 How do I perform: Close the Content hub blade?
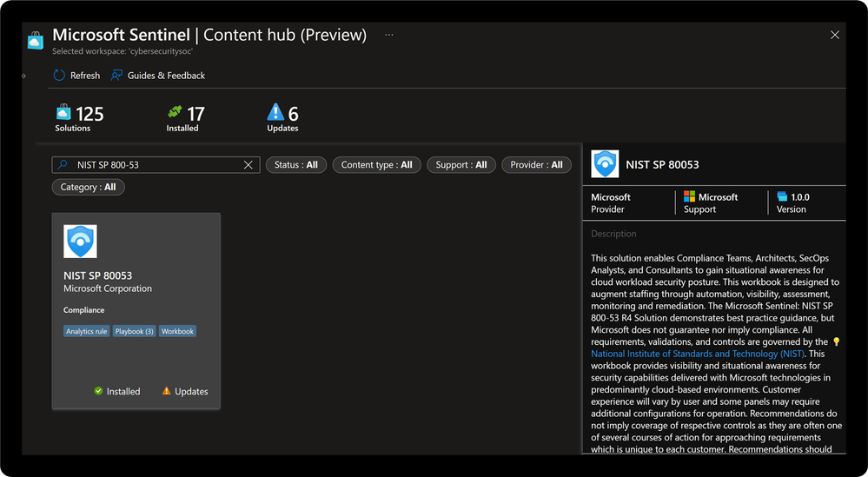point(835,35)
